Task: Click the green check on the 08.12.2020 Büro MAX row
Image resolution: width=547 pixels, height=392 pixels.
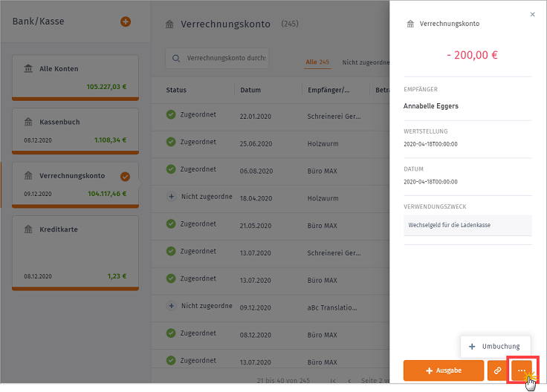Action: [171, 333]
